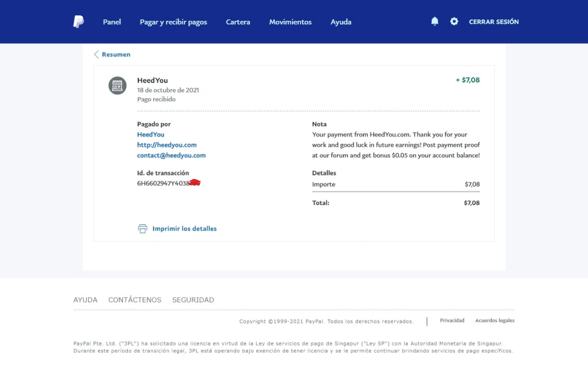This screenshot has width=588, height=370.
Task: Open Pagar y recibir pagos menu
Action: (x=173, y=22)
